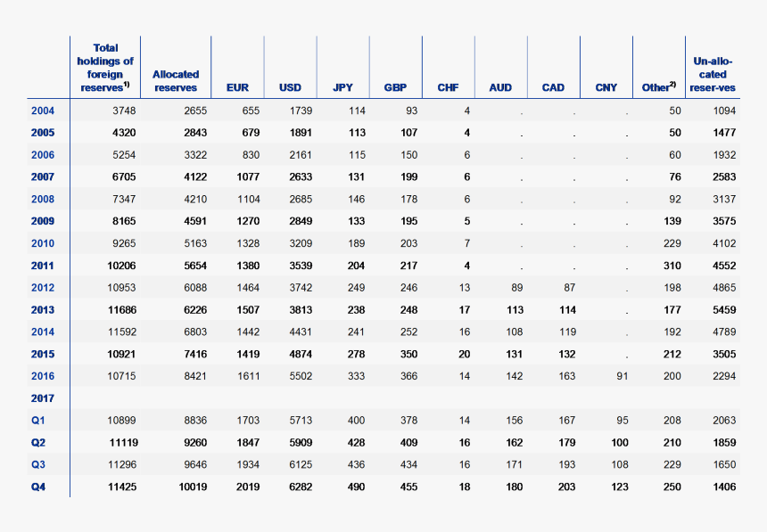
Task: Click the 2004 row label
Action: click(43, 110)
